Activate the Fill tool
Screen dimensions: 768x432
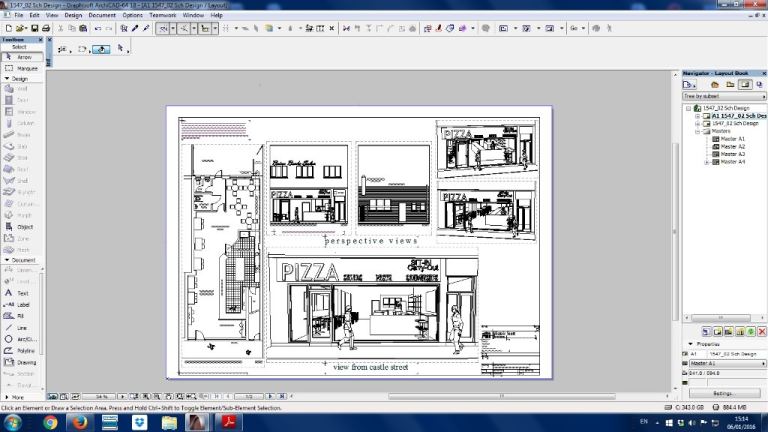click(x=22, y=316)
